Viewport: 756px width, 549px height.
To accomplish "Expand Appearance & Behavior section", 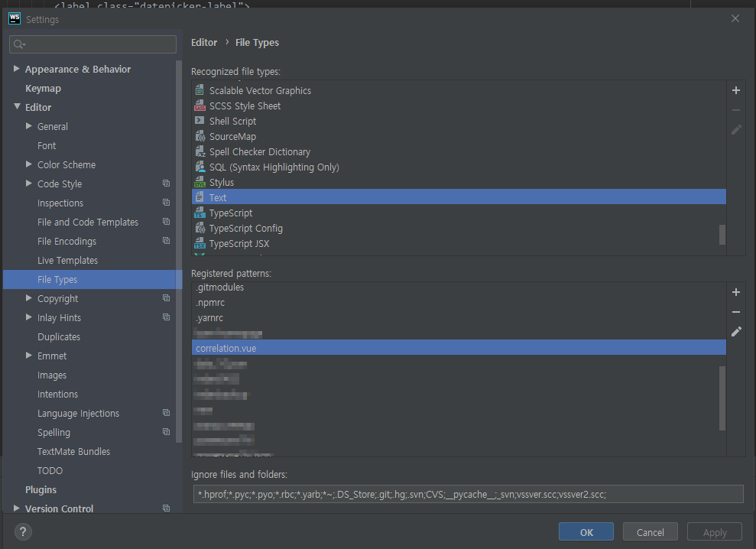I will point(16,69).
